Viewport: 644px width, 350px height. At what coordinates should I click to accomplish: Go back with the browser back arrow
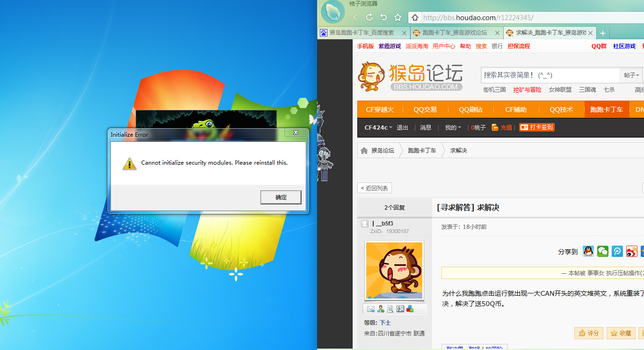[x=355, y=18]
